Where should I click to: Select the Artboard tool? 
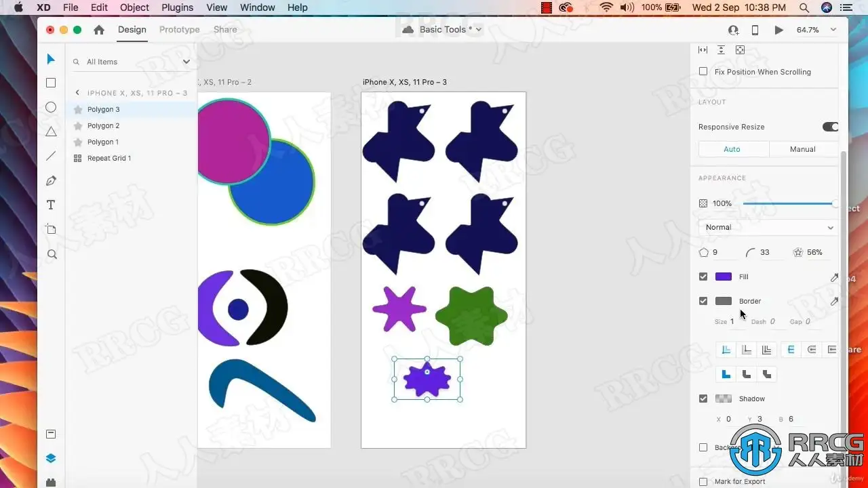point(51,229)
